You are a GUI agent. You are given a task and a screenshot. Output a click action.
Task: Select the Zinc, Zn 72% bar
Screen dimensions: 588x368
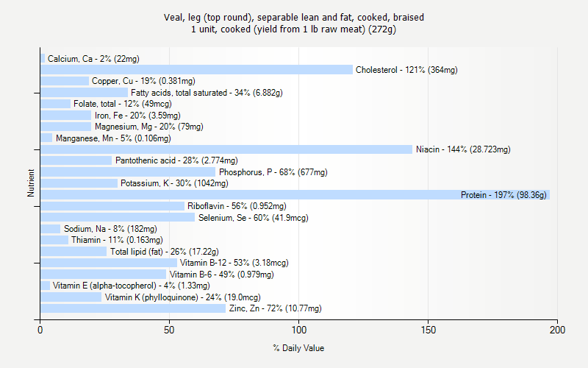tap(133, 308)
